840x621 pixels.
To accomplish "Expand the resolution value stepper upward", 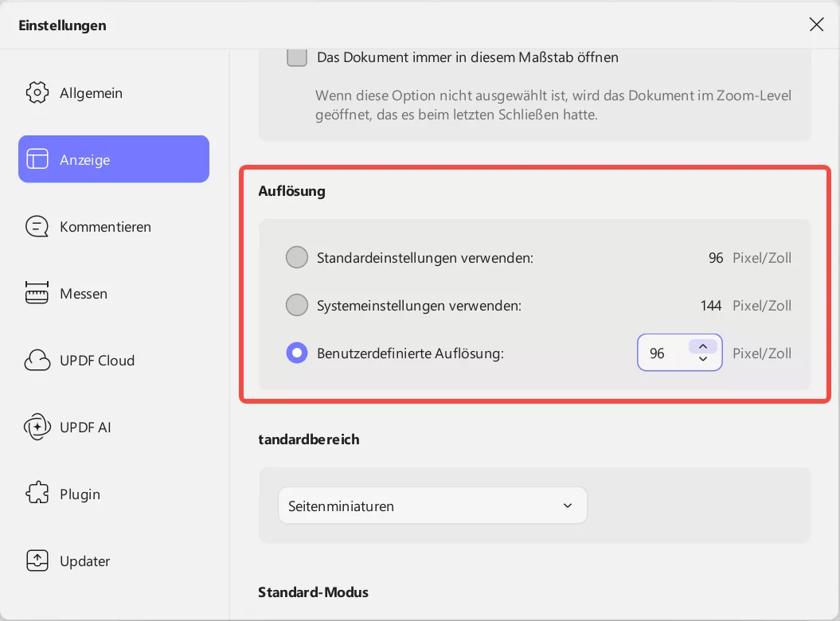I will pos(702,346).
